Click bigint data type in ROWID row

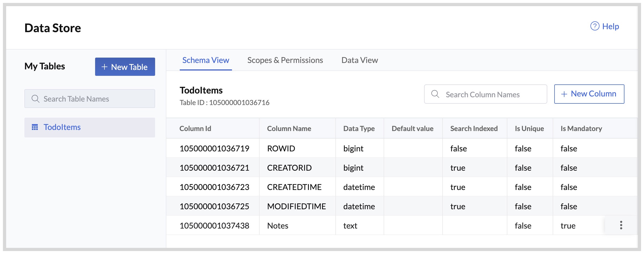(353, 148)
